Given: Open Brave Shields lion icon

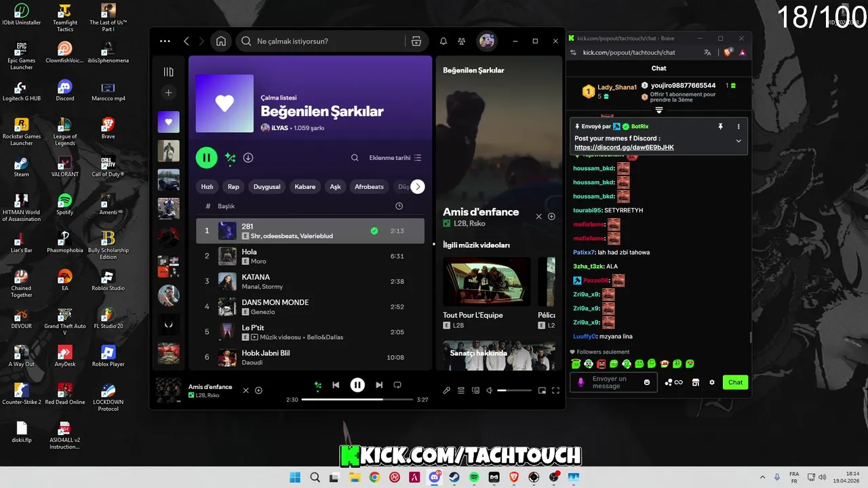Looking at the screenshot, I should click(728, 52).
